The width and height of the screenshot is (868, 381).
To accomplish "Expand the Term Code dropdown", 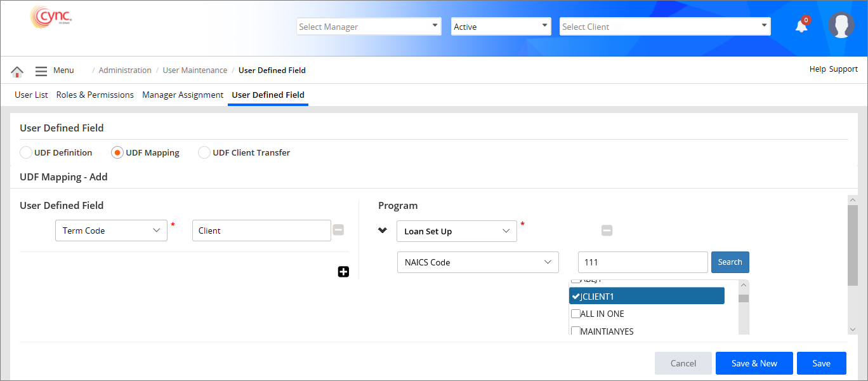I will point(111,231).
